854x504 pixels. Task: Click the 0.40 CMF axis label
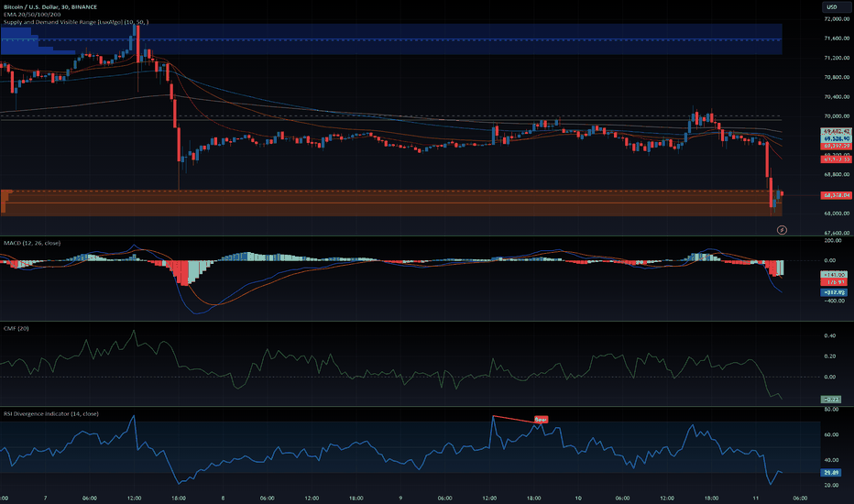click(x=830, y=335)
